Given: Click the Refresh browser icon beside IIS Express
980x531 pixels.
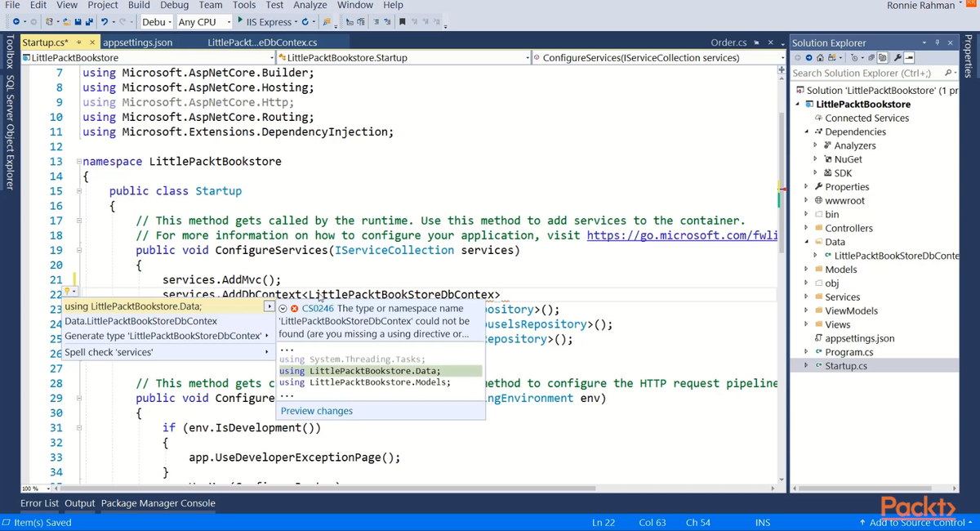Looking at the screenshot, I should pos(305,22).
